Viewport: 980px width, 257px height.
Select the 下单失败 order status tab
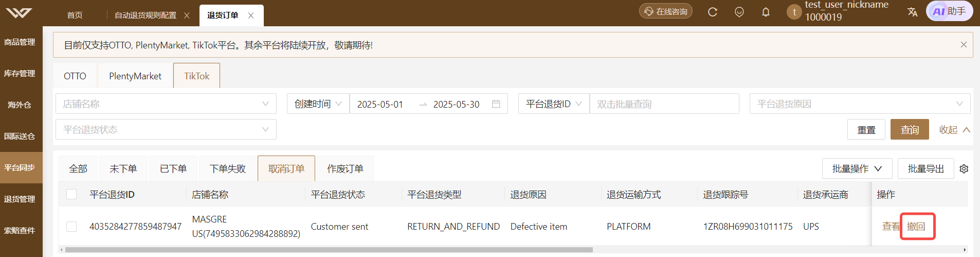point(228,168)
